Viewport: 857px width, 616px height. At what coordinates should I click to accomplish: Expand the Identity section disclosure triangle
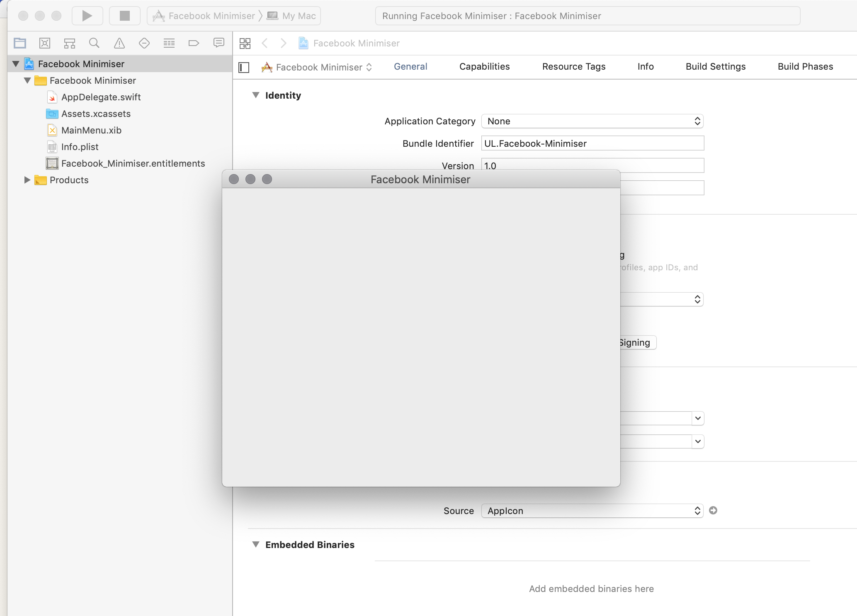click(255, 95)
